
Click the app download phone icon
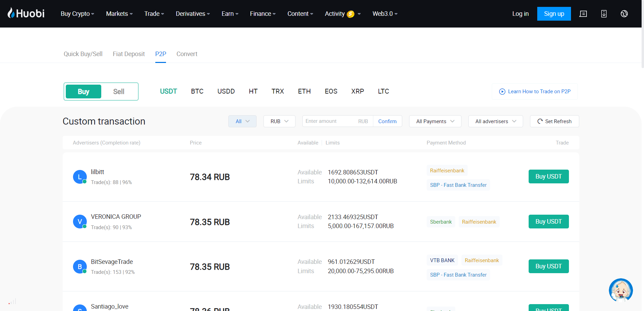click(604, 14)
